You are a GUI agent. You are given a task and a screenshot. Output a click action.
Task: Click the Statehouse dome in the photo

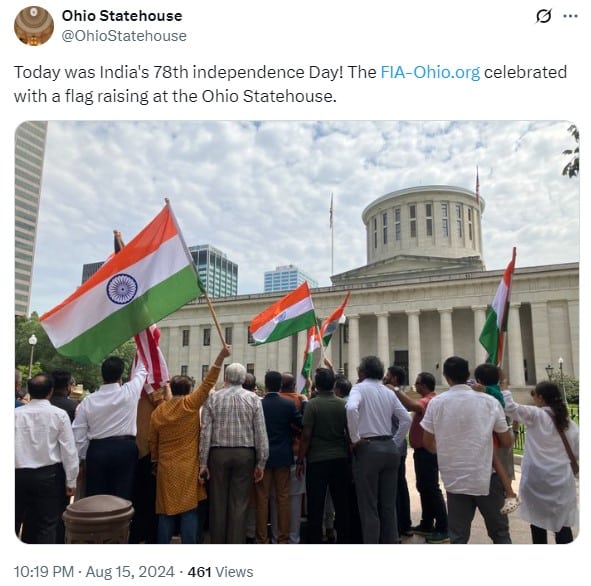(423, 225)
